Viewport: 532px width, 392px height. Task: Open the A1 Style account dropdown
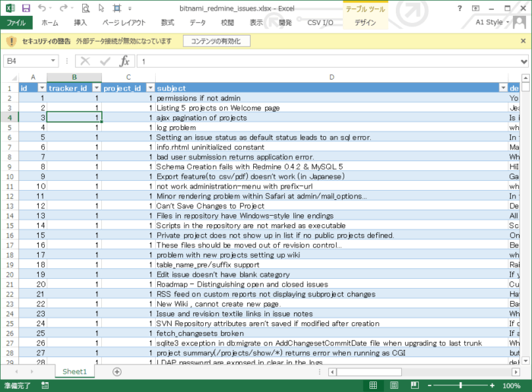(x=492, y=22)
